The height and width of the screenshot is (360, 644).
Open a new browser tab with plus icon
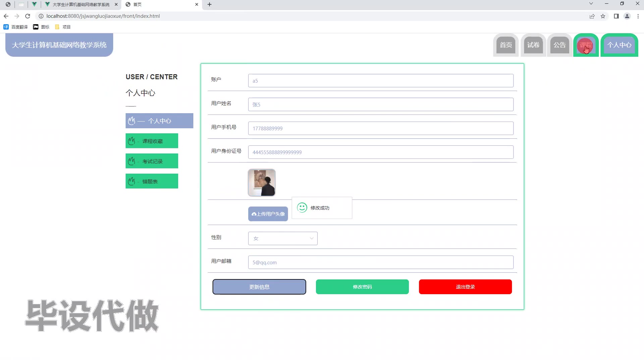point(210,4)
